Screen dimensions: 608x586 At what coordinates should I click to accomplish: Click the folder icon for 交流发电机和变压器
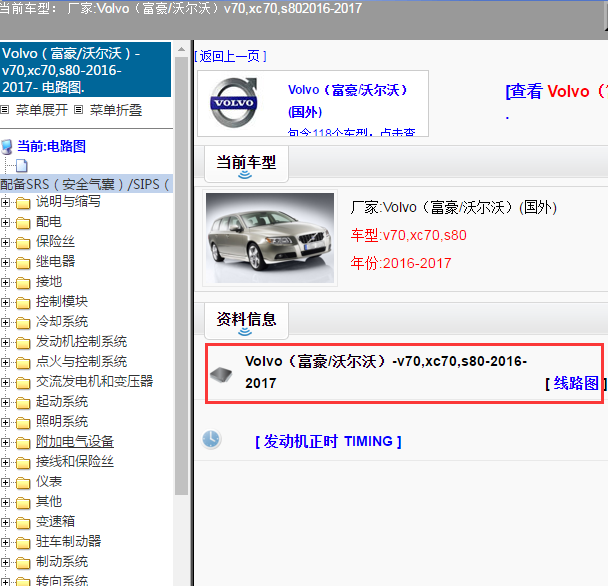[x=23, y=383]
